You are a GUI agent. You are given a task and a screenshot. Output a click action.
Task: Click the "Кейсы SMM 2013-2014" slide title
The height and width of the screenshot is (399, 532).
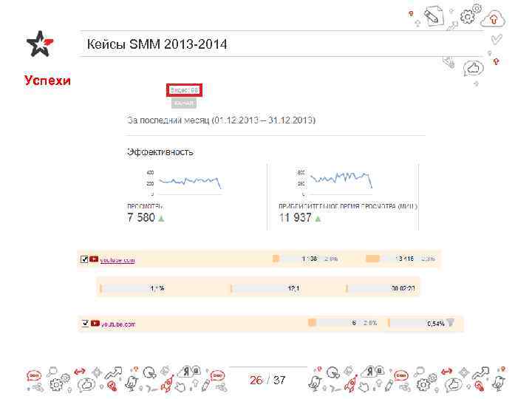pyautogui.click(x=157, y=44)
